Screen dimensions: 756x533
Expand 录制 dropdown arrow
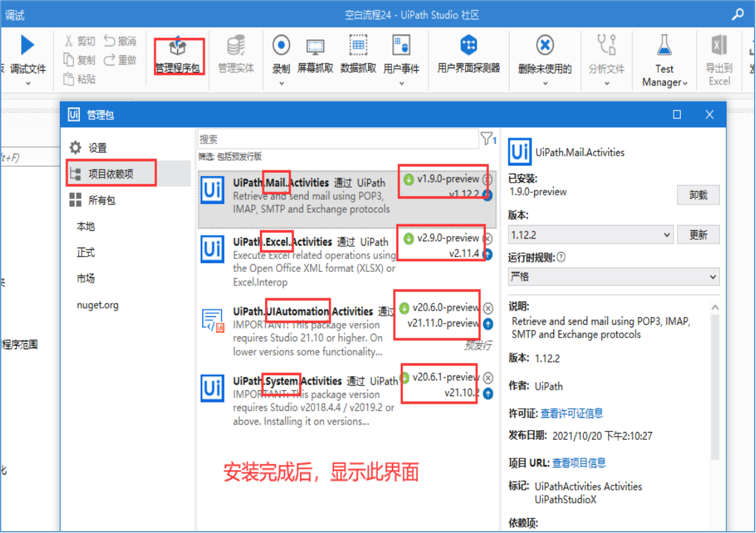(282, 84)
